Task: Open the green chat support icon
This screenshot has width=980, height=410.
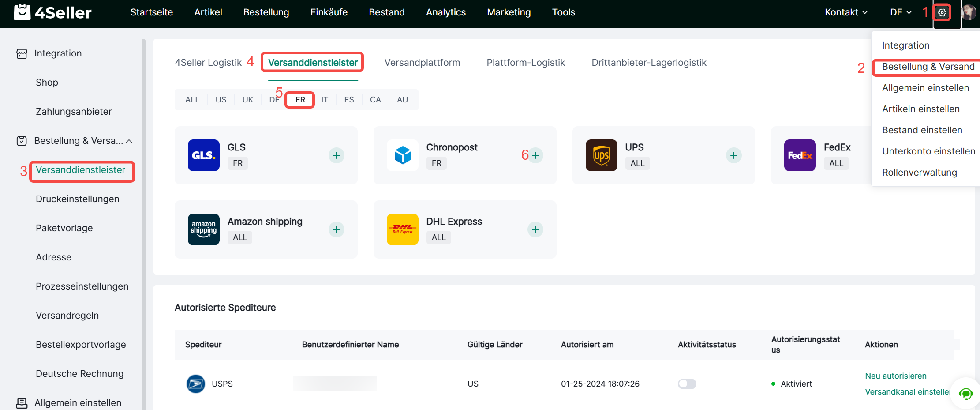Action: pyautogui.click(x=965, y=394)
